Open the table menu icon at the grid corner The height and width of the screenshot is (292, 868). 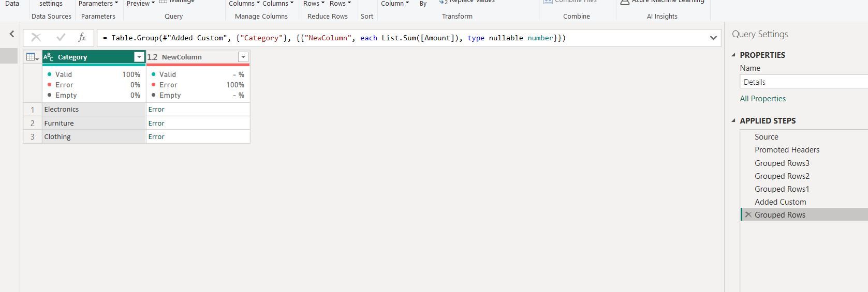pos(33,57)
